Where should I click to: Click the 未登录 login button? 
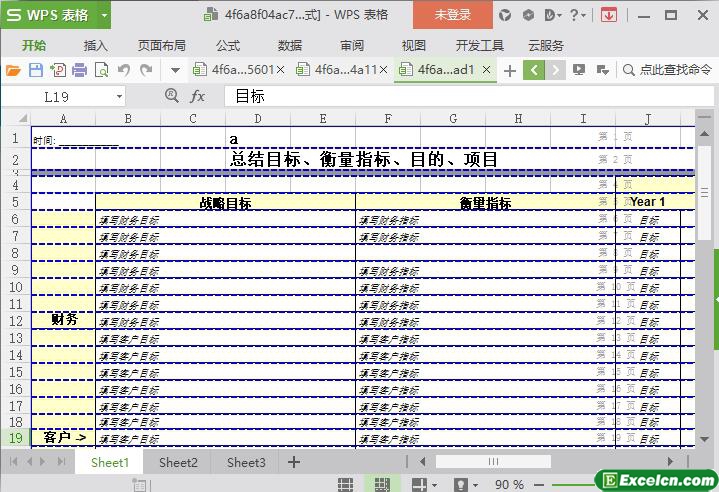[453, 15]
